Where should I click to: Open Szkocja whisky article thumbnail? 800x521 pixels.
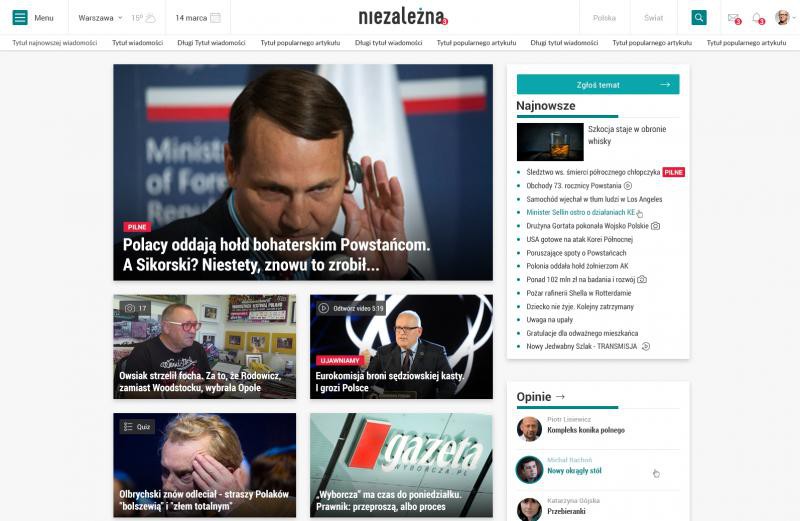[550, 142]
